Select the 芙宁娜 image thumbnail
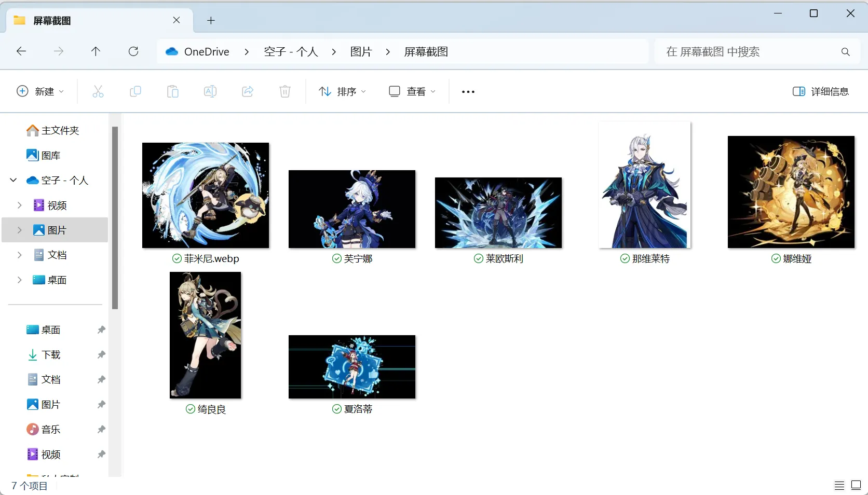Screen dimensions: 868x495 click(352, 209)
